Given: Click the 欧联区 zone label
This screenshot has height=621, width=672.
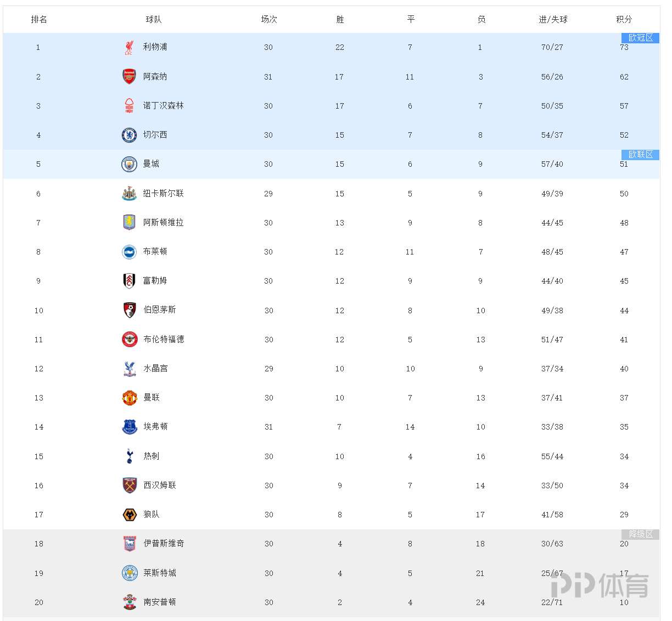Looking at the screenshot, I should pos(640,155).
